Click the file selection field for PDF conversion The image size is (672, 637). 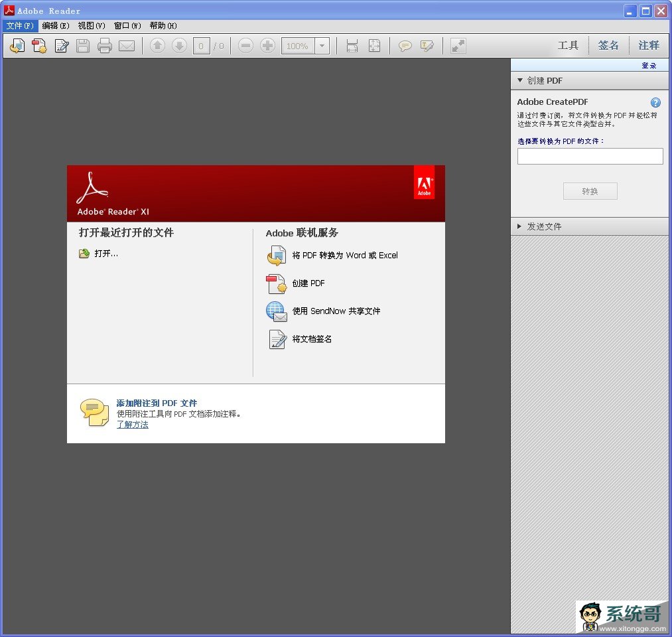[x=590, y=157]
